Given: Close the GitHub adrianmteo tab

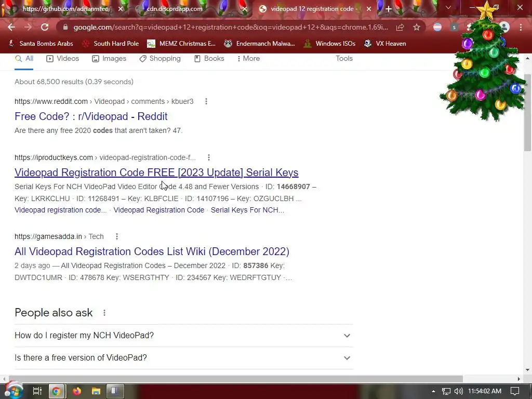Looking at the screenshot, I should 121,9.
